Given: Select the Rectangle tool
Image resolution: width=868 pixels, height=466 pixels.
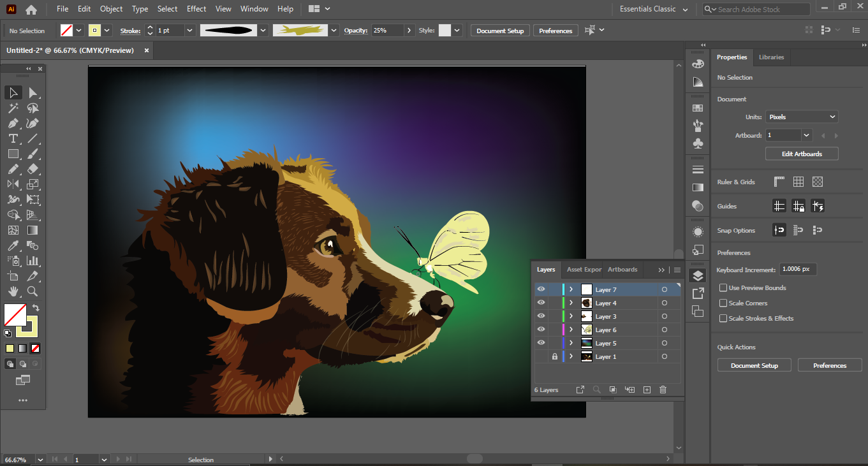Looking at the screenshot, I should pos(13,154).
